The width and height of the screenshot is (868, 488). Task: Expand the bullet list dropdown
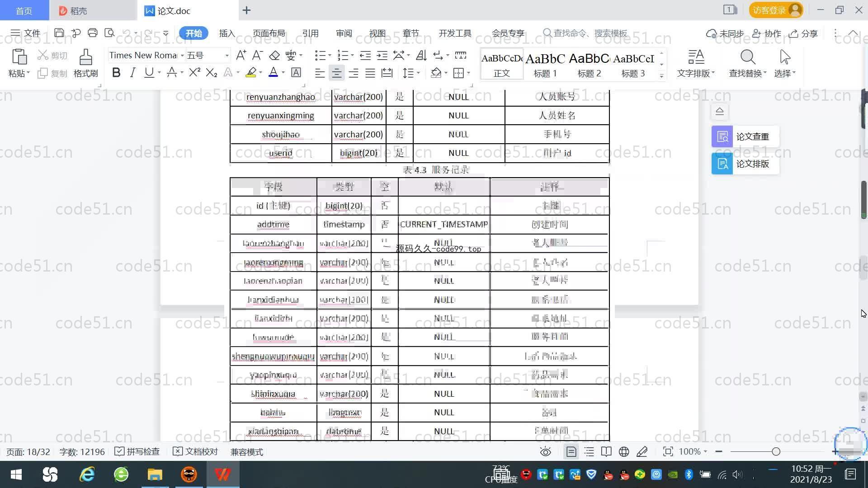click(x=330, y=56)
